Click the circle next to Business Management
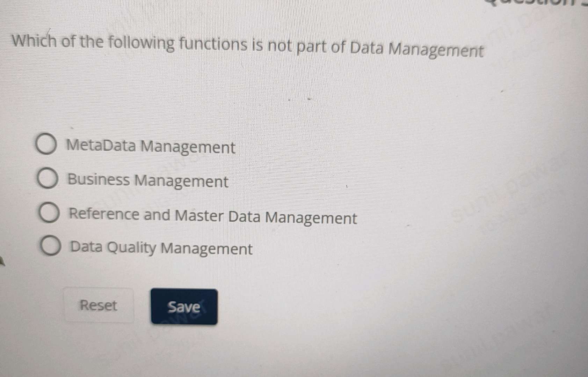This screenshot has width=588, height=377. pos(48,178)
